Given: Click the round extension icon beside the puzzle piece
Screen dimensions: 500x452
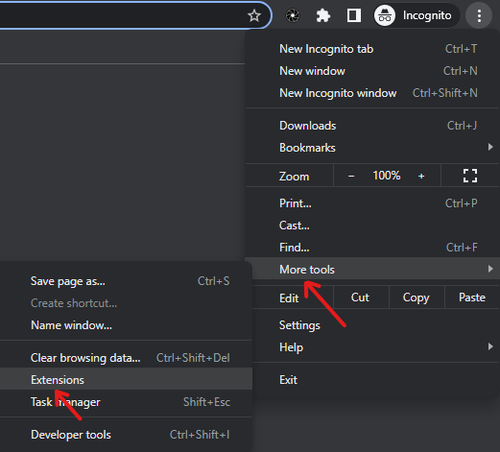Looking at the screenshot, I should point(293,15).
